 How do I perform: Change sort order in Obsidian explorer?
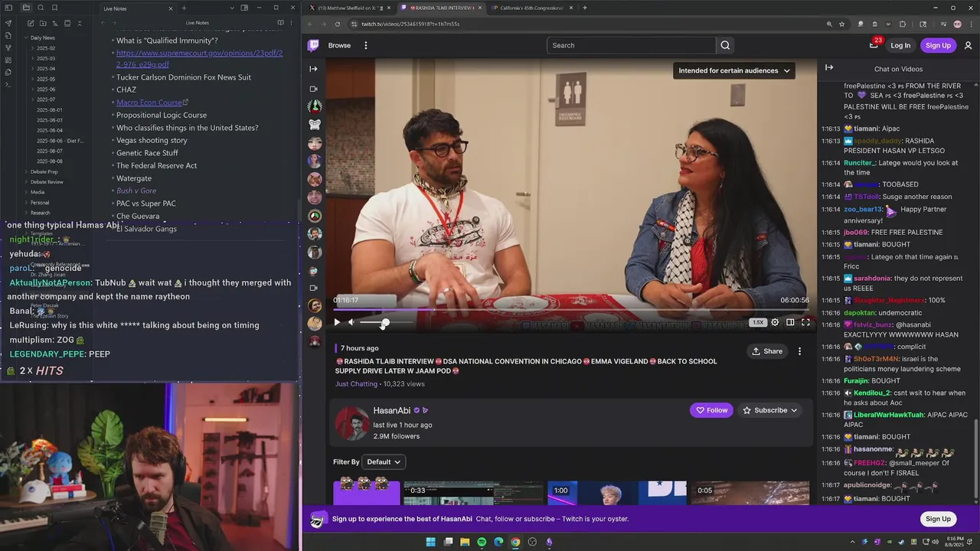54,23
